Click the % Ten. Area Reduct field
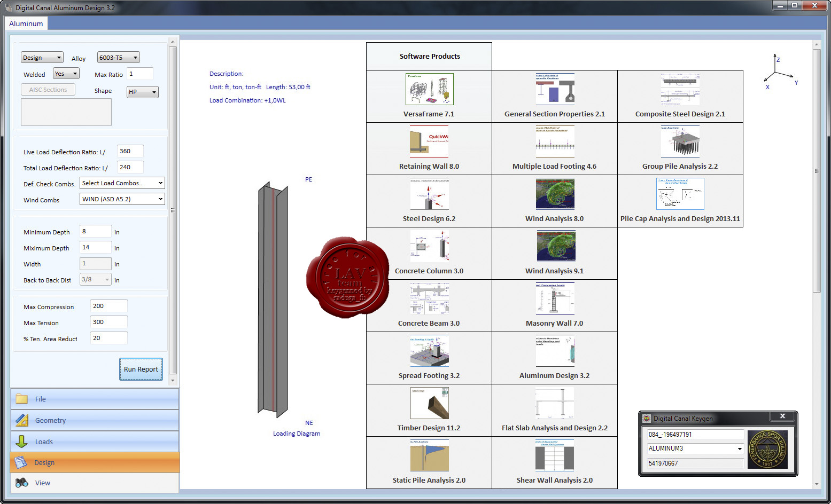The width and height of the screenshot is (831, 504). coord(109,338)
